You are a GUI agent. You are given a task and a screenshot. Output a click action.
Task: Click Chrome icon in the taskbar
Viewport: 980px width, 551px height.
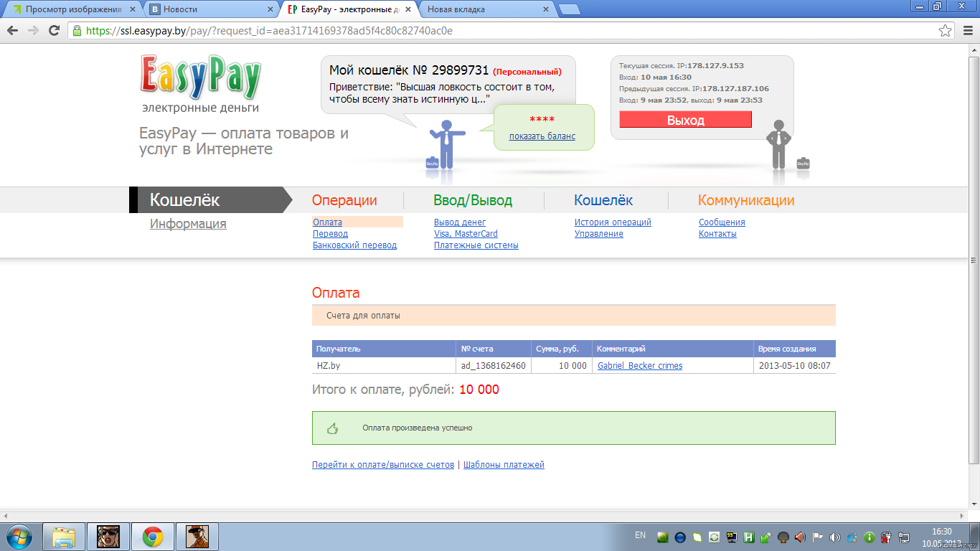(152, 537)
